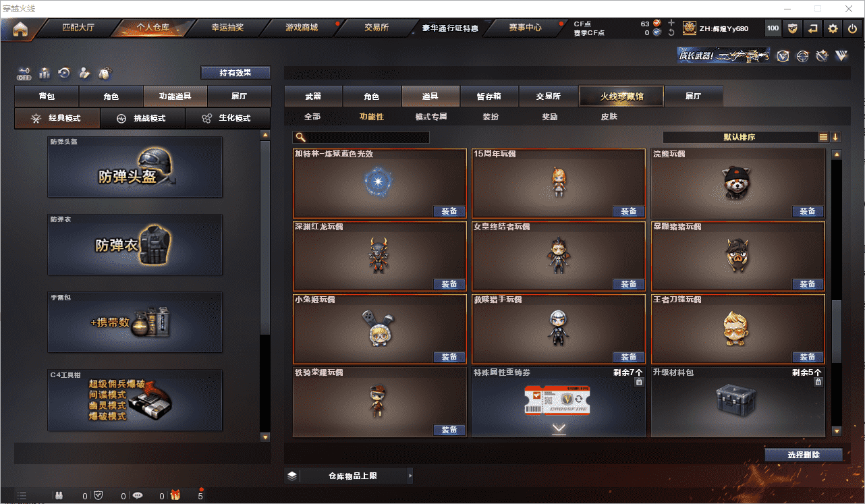Open the settings gear icon
The height and width of the screenshot is (504, 865).
click(833, 28)
